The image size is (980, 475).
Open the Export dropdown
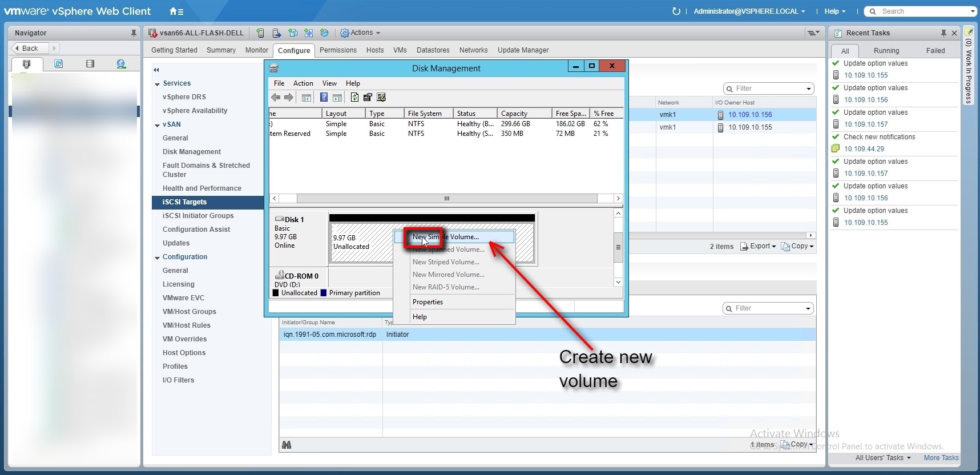(x=759, y=246)
